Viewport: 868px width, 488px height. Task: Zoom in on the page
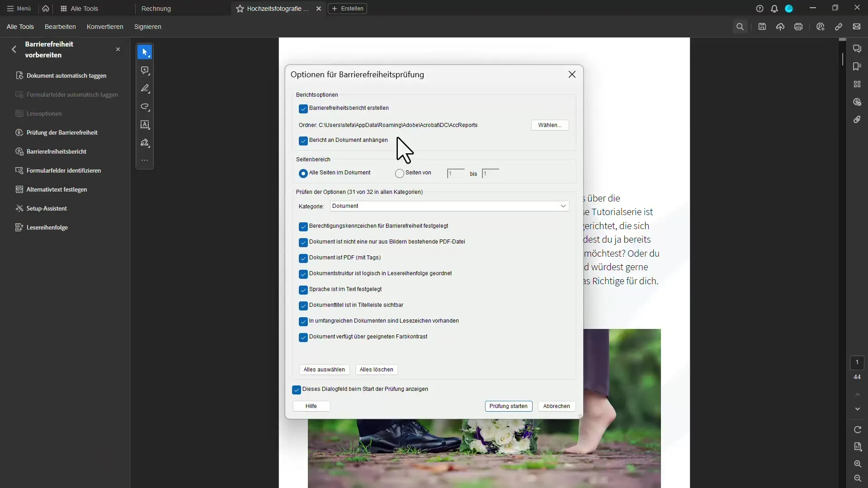858,464
